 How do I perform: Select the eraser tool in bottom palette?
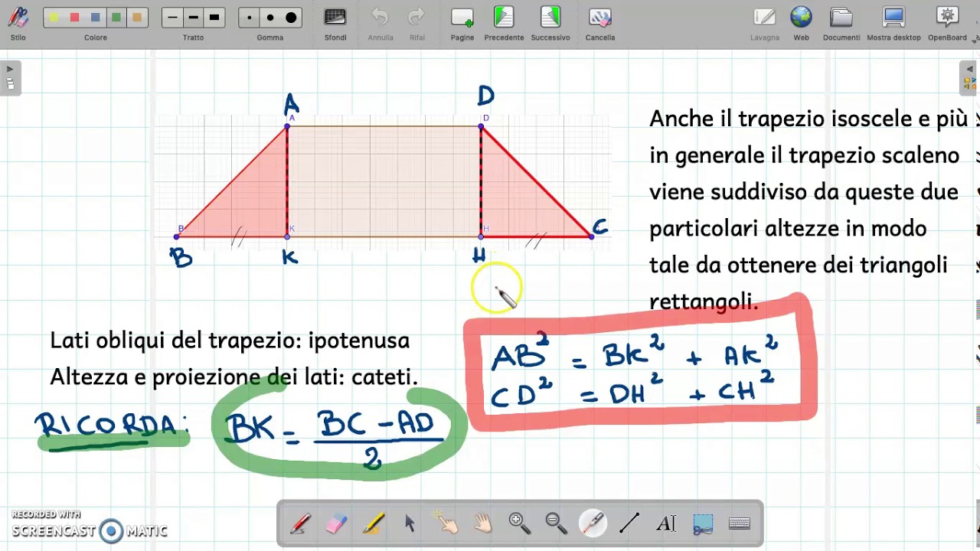337,523
